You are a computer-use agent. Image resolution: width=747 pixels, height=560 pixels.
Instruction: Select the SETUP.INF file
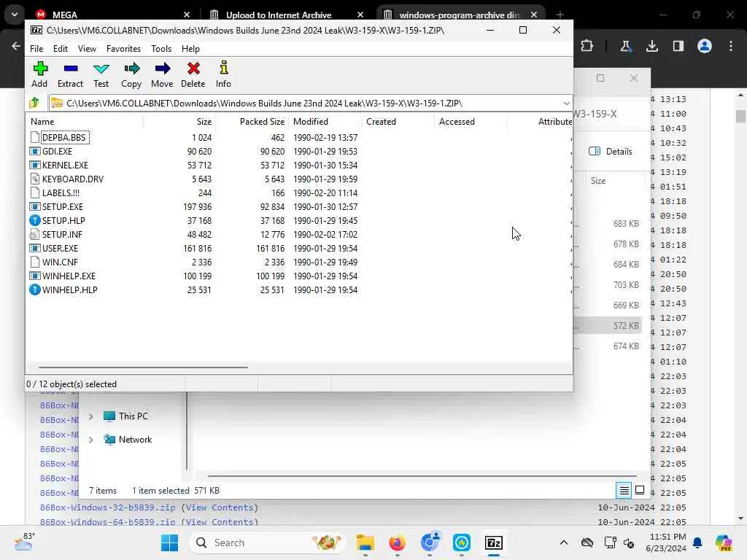(62, 234)
